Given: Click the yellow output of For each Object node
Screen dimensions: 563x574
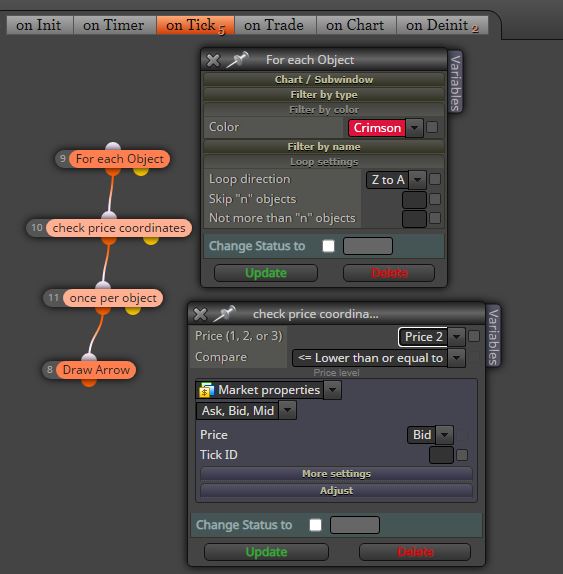Looking at the screenshot, I should point(141,171).
